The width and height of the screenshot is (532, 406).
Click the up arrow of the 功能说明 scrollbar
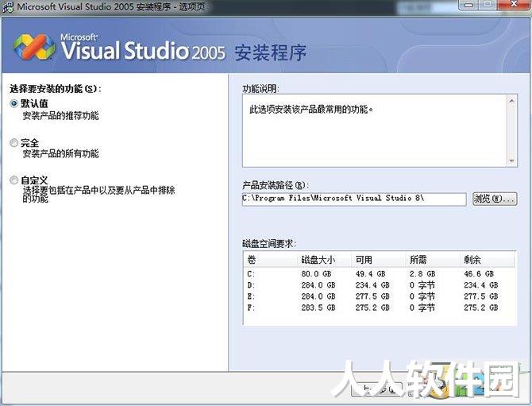click(x=511, y=101)
